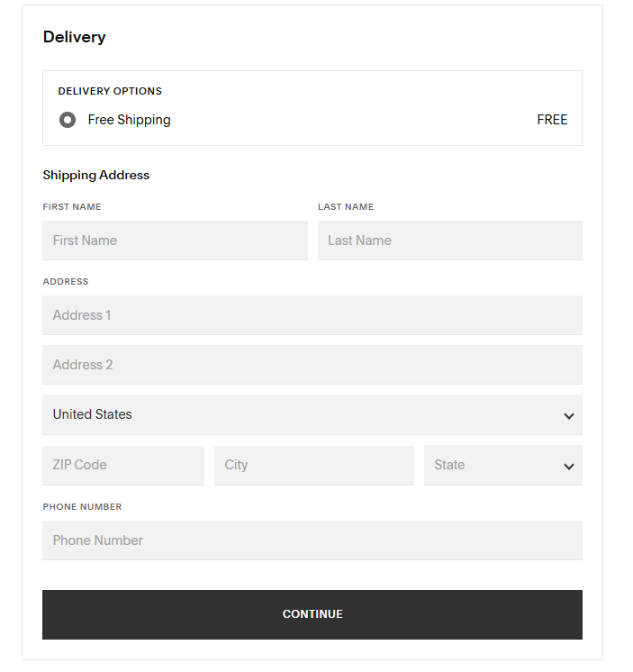This screenshot has height=672, width=633.
Task: Click the country dropdown chevron arrow
Action: point(569,415)
